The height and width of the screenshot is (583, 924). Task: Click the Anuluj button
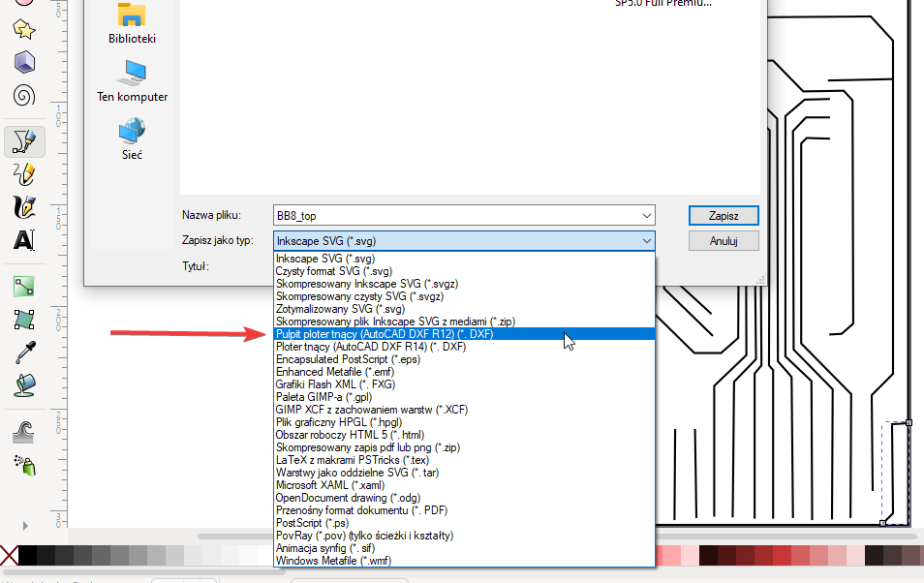pos(724,241)
